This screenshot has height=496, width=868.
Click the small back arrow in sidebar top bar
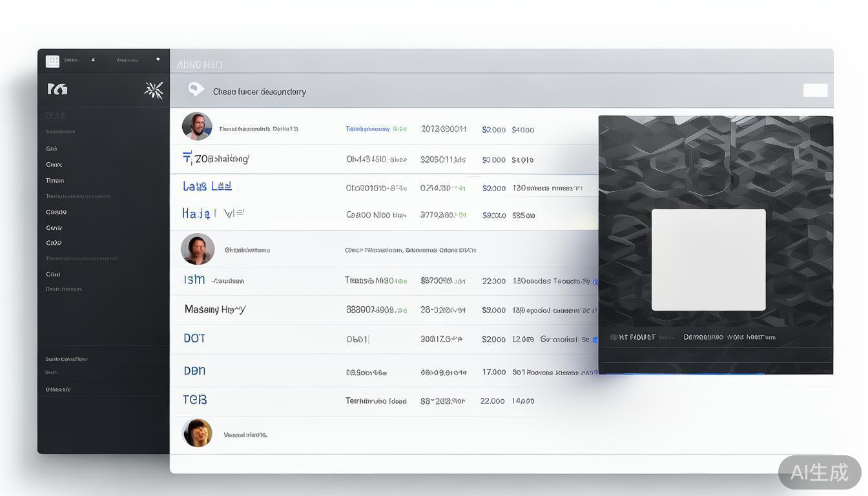pos(93,60)
